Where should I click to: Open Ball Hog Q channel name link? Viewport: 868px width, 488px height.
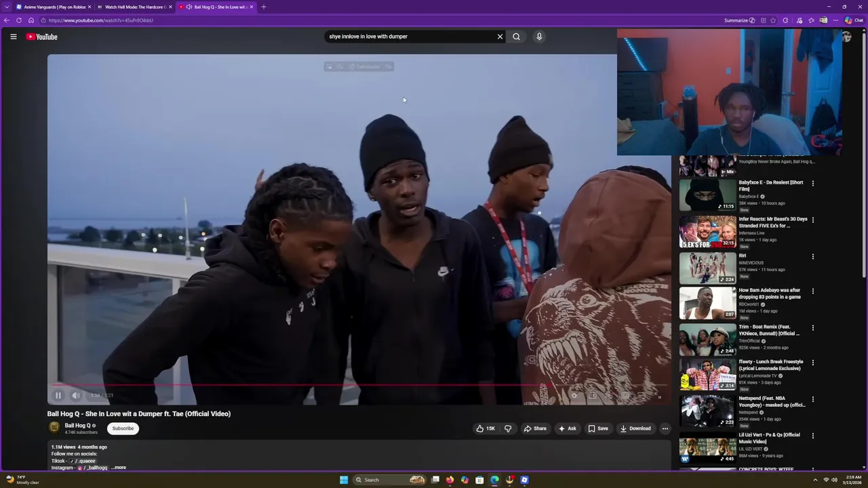point(77,426)
